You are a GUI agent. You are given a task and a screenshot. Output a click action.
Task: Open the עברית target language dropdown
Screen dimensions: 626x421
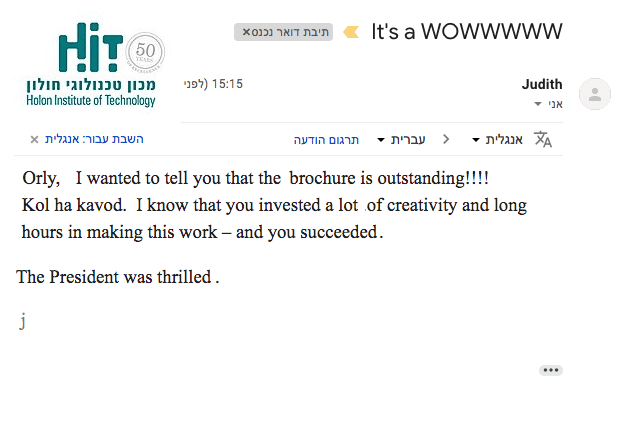click(x=401, y=139)
